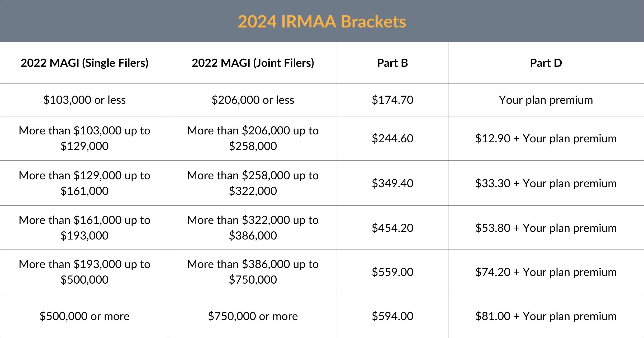
Task: Click the "2024 IRMAA Brackets" title
Action: coord(322,21)
